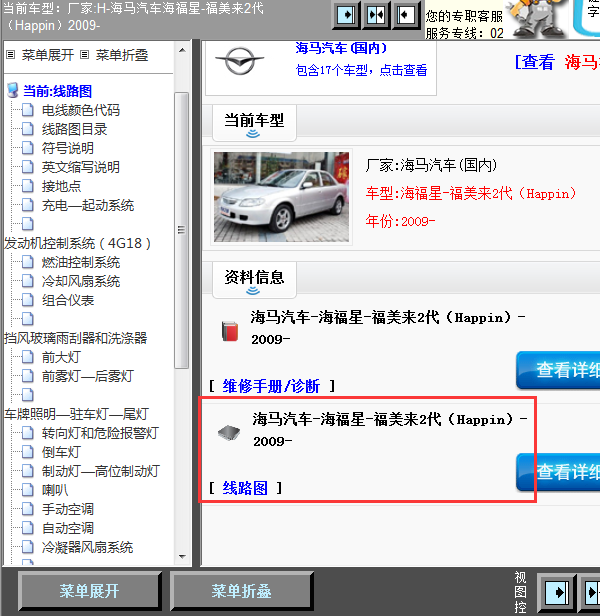
Task: Click the 维修手册/诊断 link
Action: 271,386
